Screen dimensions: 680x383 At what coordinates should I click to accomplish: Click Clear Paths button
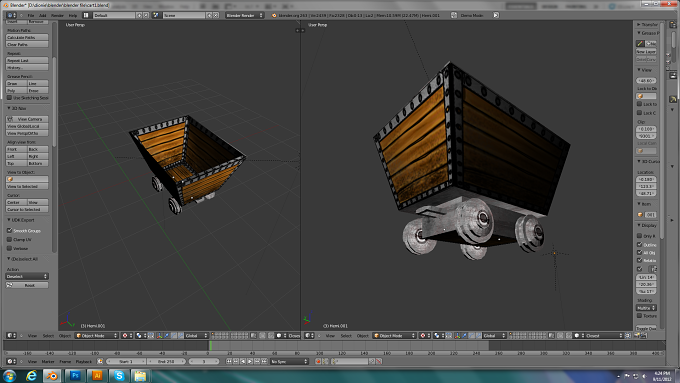click(x=27, y=44)
